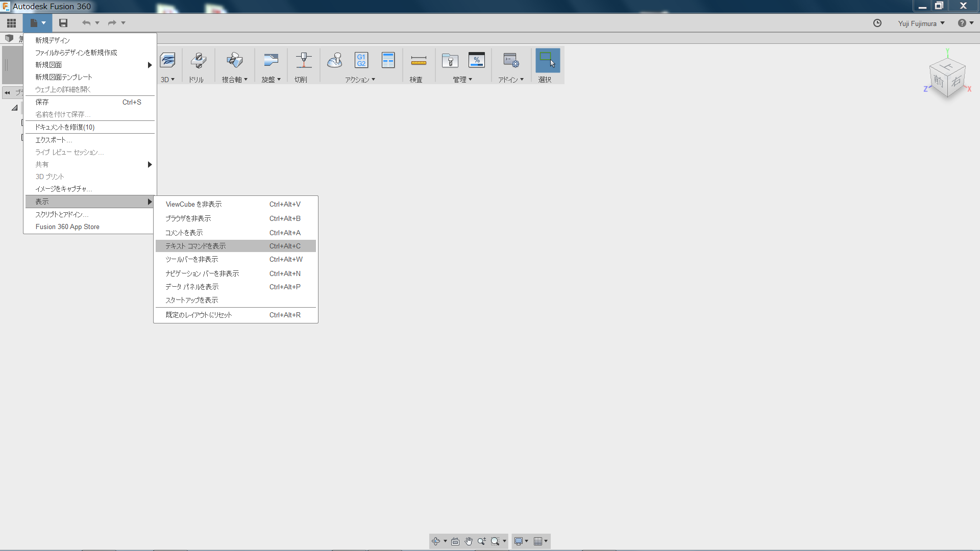The height and width of the screenshot is (551, 980).
Task: Collapse the browser panel arrows
Action: (7, 93)
